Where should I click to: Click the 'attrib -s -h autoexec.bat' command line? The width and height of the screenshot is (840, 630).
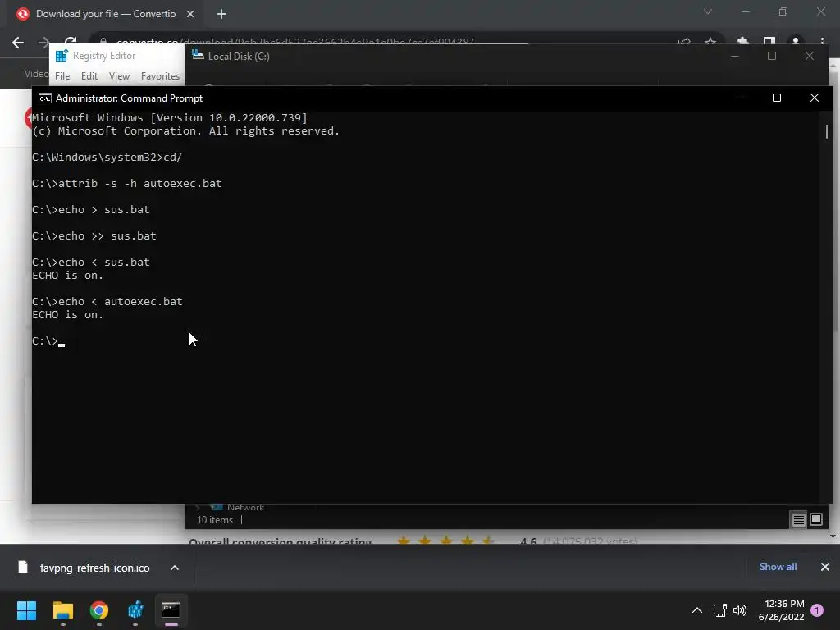[x=127, y=183]
